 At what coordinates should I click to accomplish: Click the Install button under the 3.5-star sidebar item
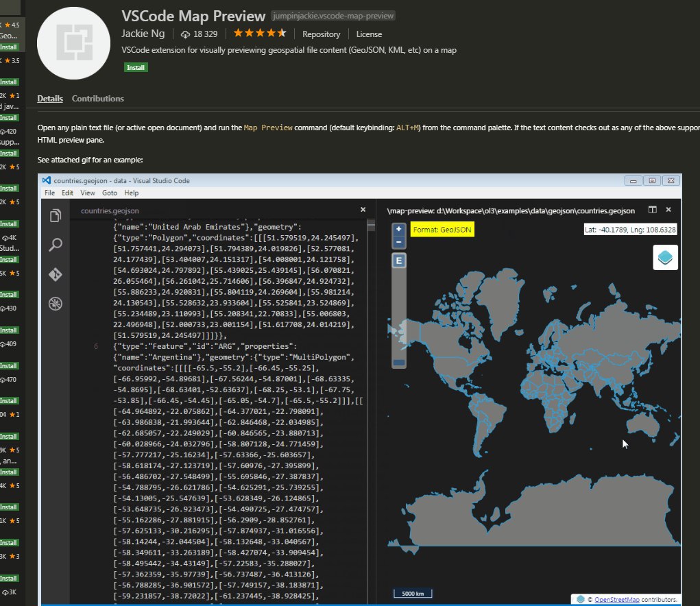tap(8, 82)
